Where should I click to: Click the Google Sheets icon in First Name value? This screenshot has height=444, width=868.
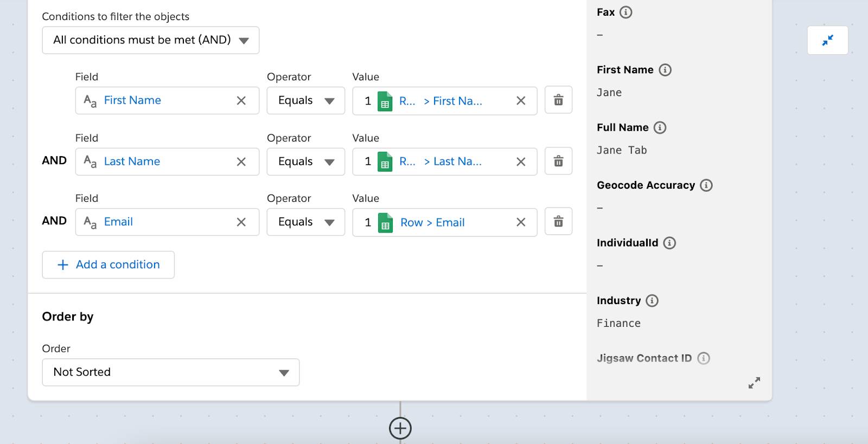(x=385, y=101)
